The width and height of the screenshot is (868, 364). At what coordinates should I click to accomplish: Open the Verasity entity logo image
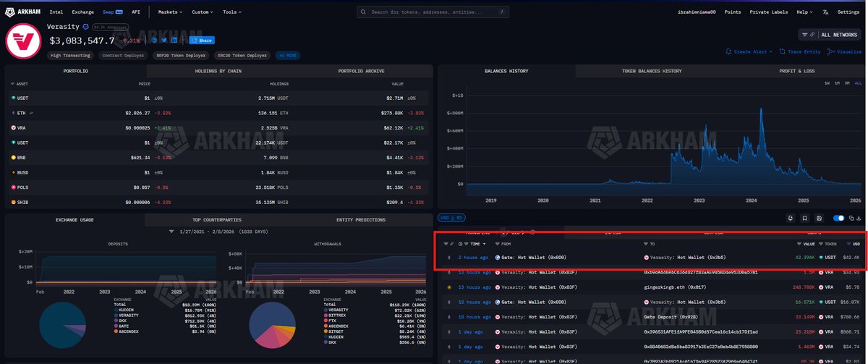24,41
